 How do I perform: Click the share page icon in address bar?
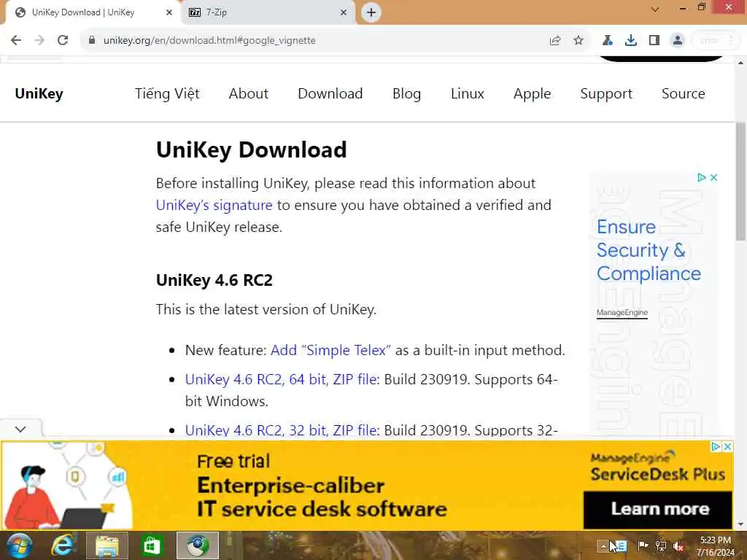coord(555,41)
